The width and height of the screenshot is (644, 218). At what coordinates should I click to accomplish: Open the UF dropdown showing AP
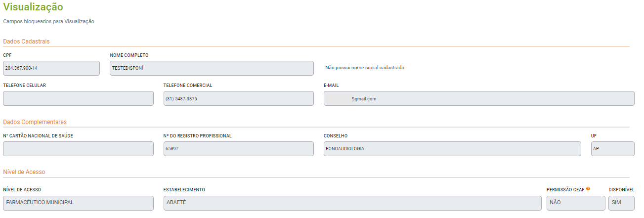(612, 149)
